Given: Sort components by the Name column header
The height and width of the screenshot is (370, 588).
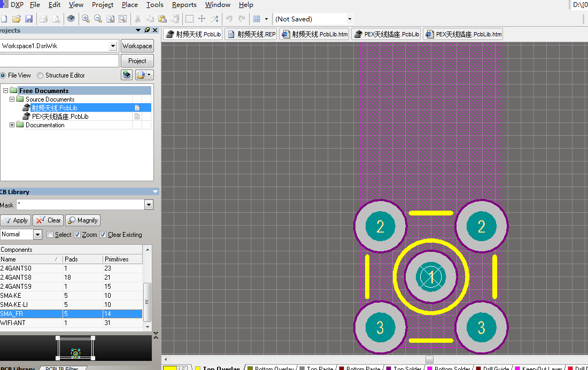Looking at the screenshot, I should [x=31, y=259].
